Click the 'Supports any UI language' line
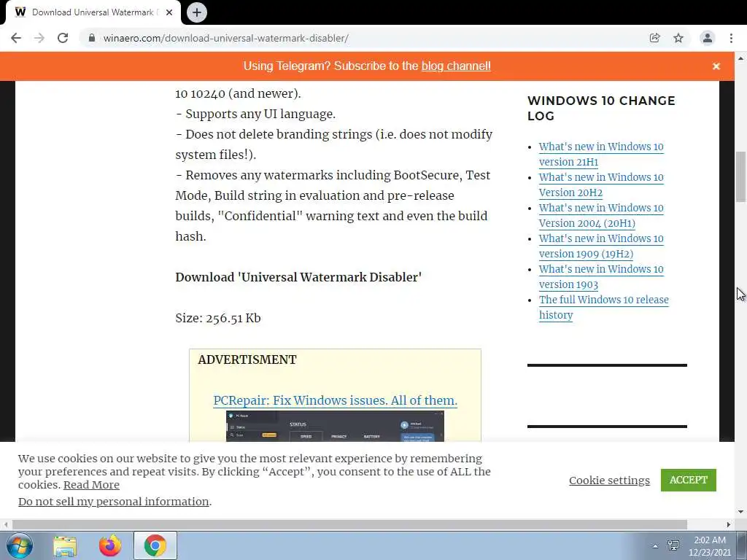Screen dimensions: 747x560 tap(255, 114)
